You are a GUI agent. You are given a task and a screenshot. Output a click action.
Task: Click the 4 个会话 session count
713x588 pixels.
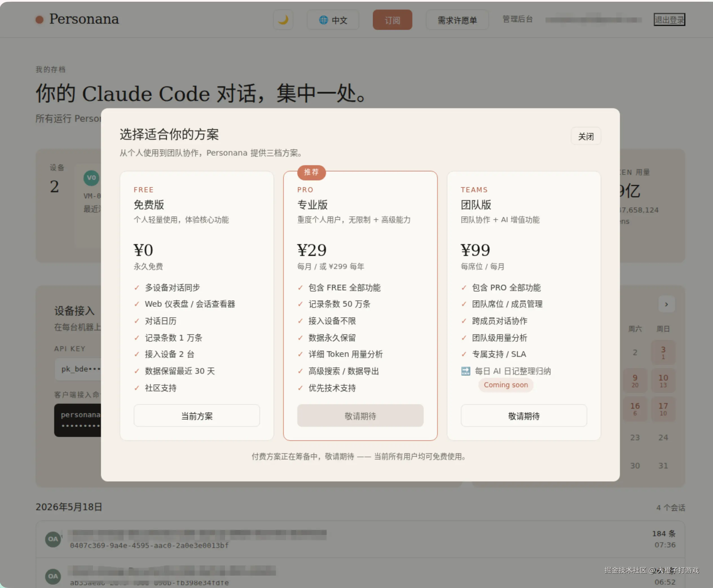[671, 507]
